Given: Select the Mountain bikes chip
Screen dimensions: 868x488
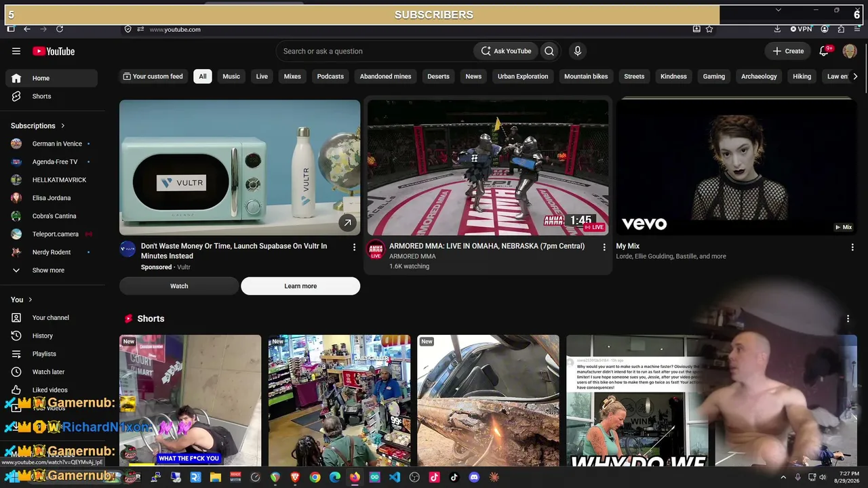Looking at the screenshot, I should (586, 77).
